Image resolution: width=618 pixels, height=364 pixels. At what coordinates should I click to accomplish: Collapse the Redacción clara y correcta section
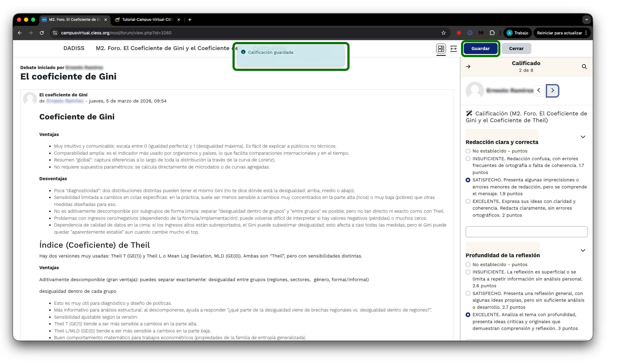click(x=583, y=137)
